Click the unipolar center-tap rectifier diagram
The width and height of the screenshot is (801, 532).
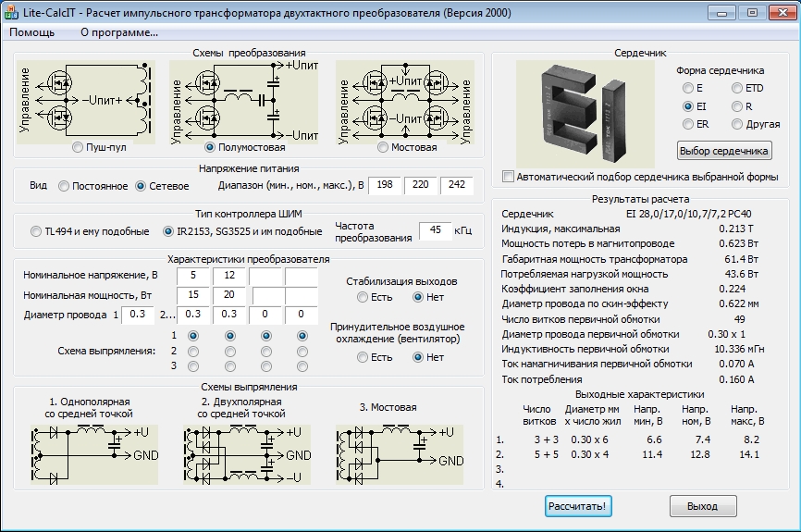pyautogui.click(x=94, y=454)
